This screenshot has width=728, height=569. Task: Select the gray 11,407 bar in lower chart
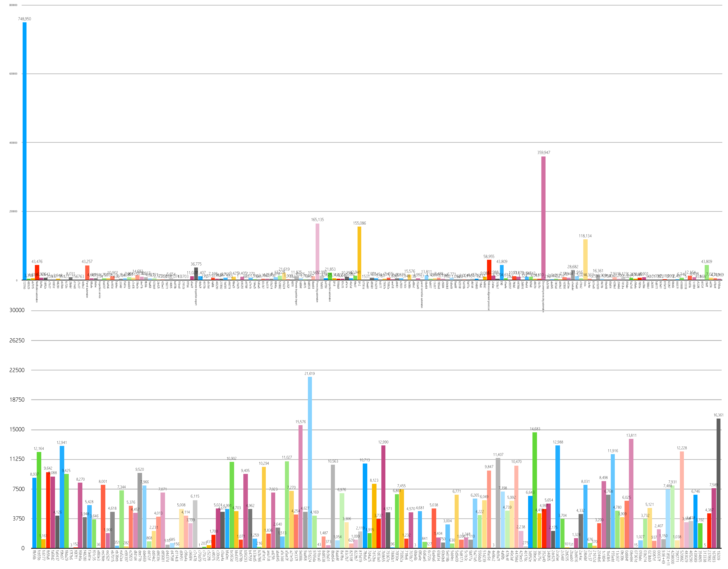tap(498, 503)
